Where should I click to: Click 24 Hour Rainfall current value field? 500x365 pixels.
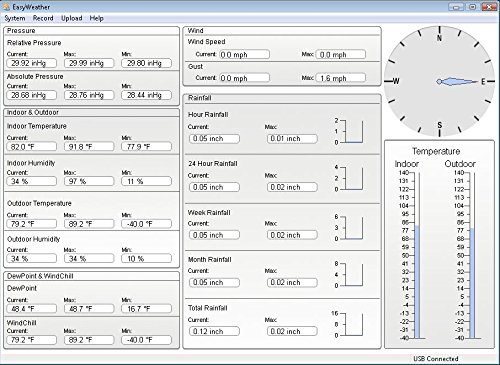[214, 187]
